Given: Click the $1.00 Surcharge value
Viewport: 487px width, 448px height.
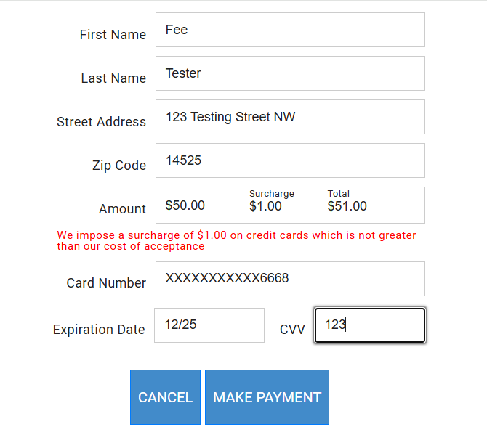Looking at the screenshot, I should coord(265,206).
